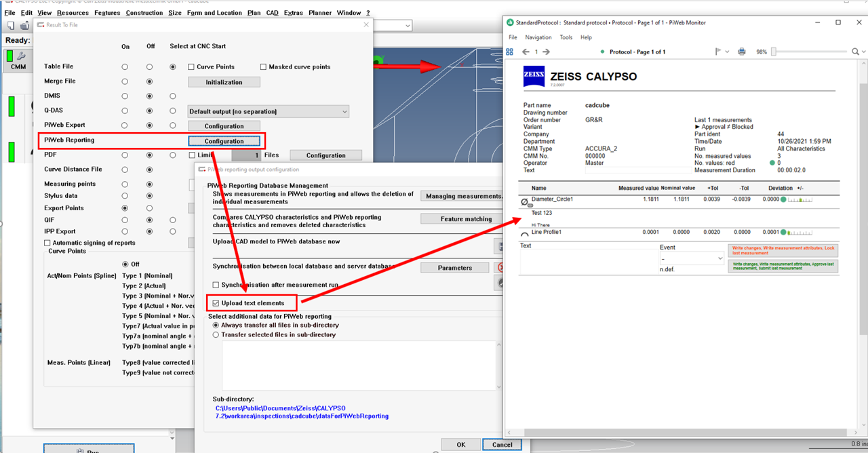Image resolution: width=868 pixels, height=453 pixels.
Task: Close the Result To File dialog
Action: [x=367, y=24]
